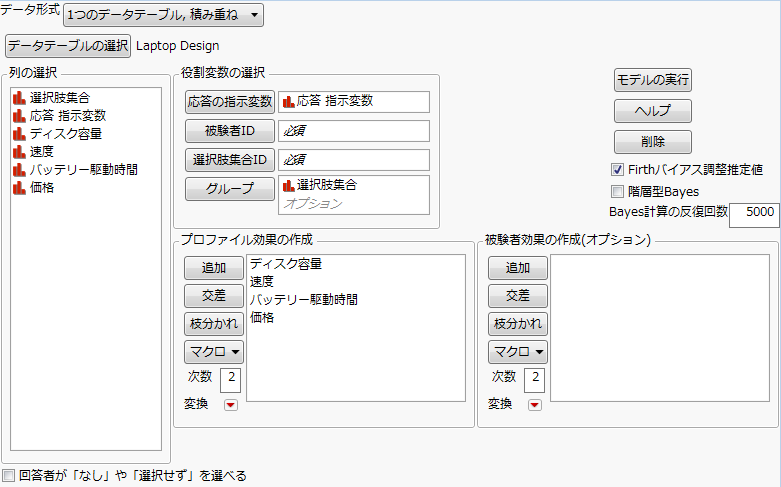Enable the 階層型Bayes checkbox

[x=617, y=191]
